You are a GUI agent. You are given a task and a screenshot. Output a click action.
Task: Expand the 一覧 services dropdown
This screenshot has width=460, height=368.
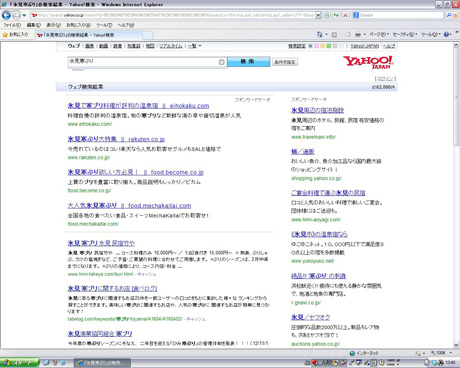click(194, 46)
